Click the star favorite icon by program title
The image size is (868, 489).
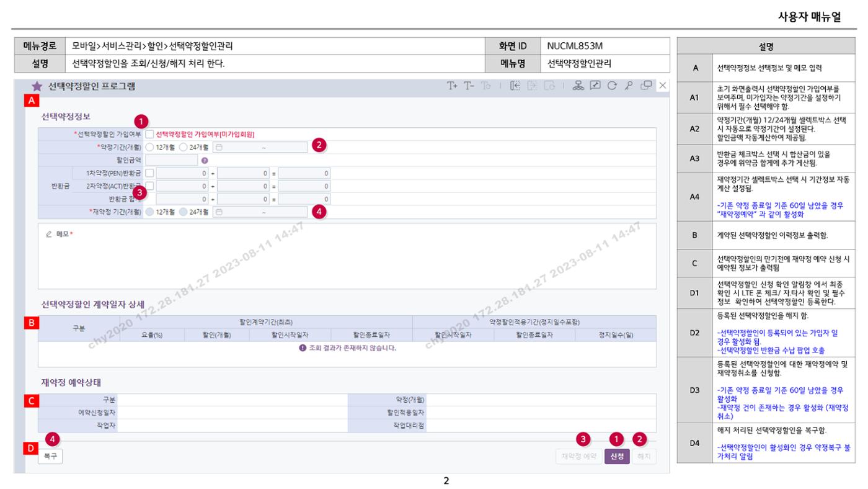tap(37, 86)
